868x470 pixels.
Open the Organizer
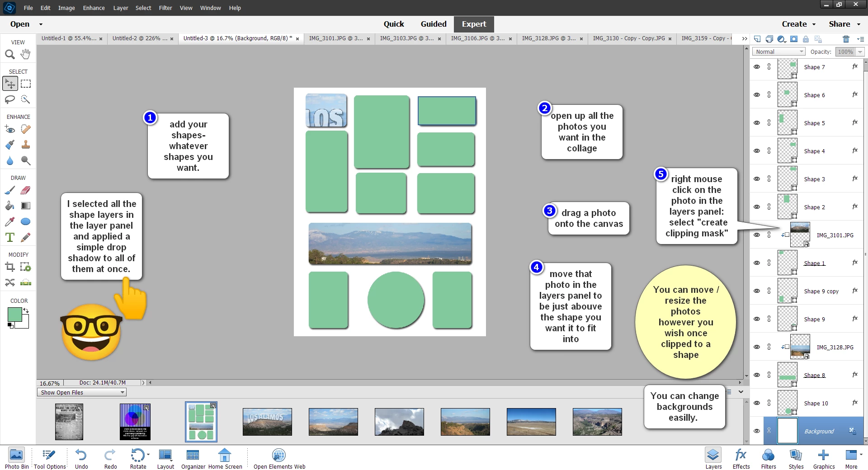click(x=193, y=458)
